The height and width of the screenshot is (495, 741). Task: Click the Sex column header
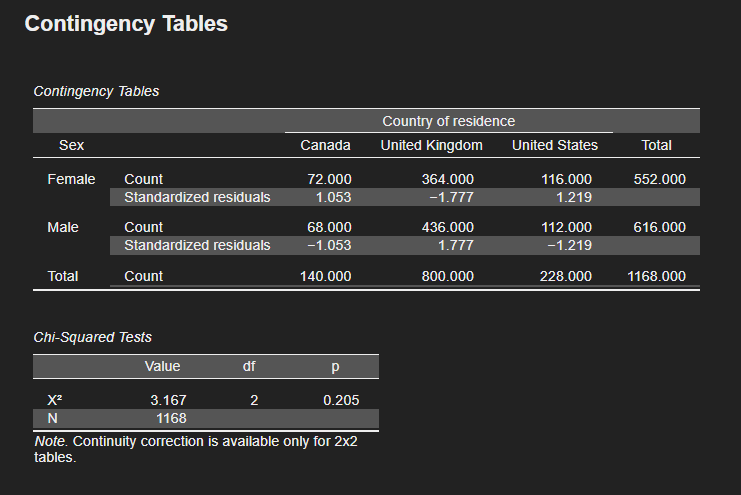click(x=71, y=145)
